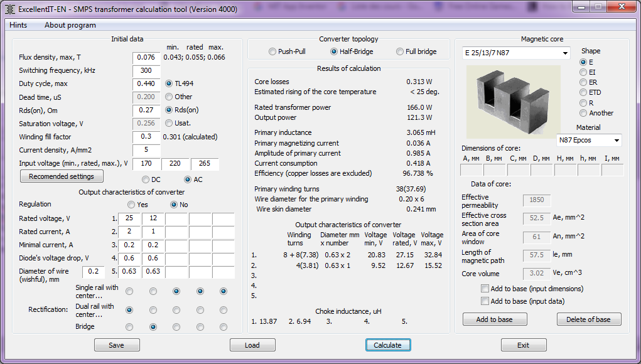Select Usat. saturation voltage option

point(169,123)
